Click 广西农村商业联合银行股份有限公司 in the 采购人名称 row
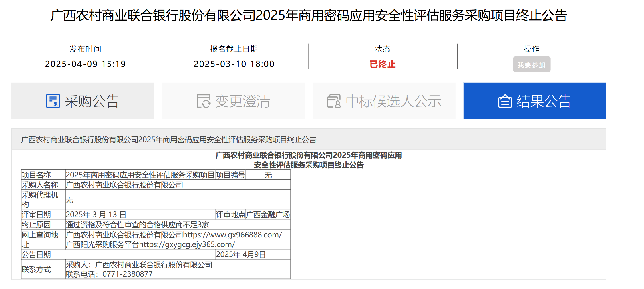This screenshot has width=644, height=289. (x=124, y=185)
